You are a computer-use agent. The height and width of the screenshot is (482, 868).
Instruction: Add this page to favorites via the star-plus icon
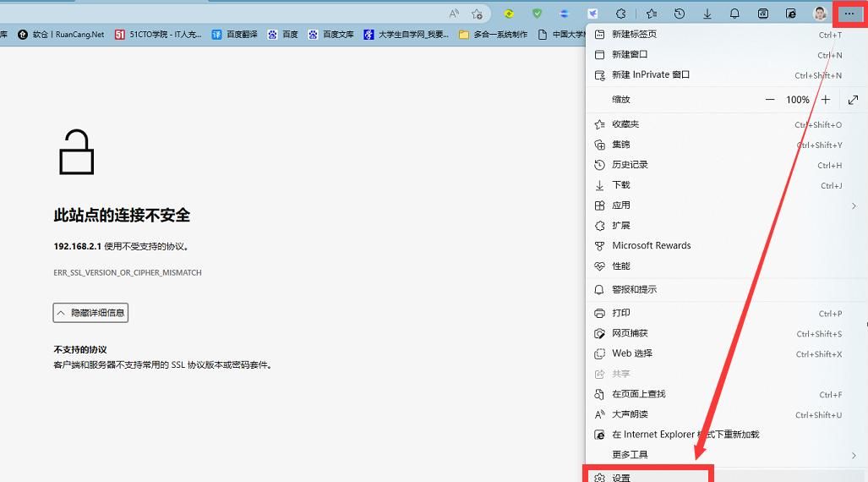(x=478, y=14)
